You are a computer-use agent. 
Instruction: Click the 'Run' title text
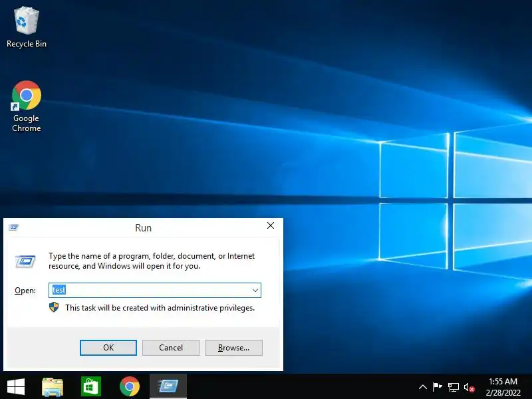(143, 227)
